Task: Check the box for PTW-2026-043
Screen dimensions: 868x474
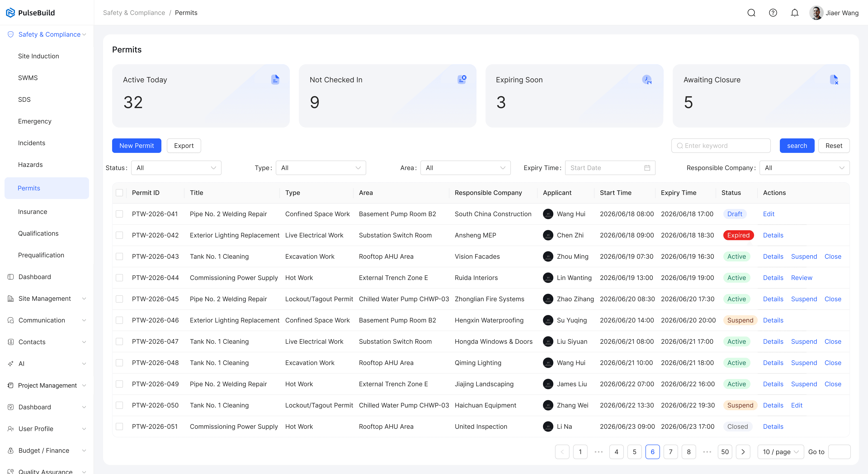Action: click(119, 256)
